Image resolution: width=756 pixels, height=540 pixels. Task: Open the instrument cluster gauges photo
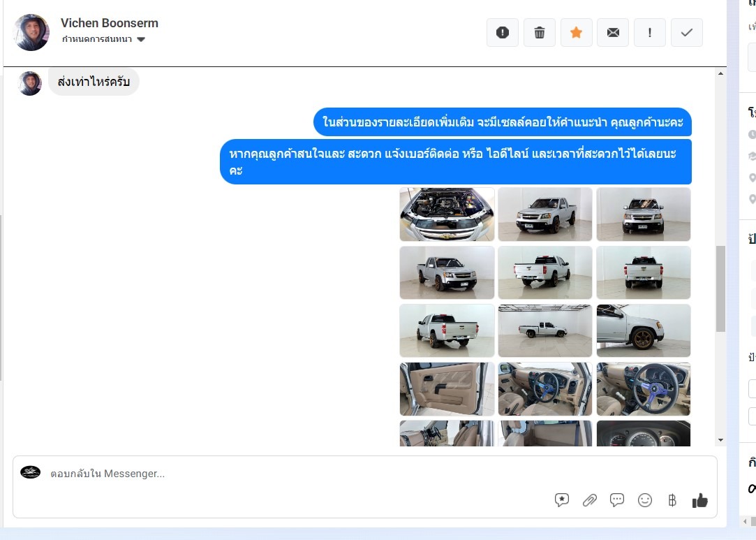click(x=643, y=433)
